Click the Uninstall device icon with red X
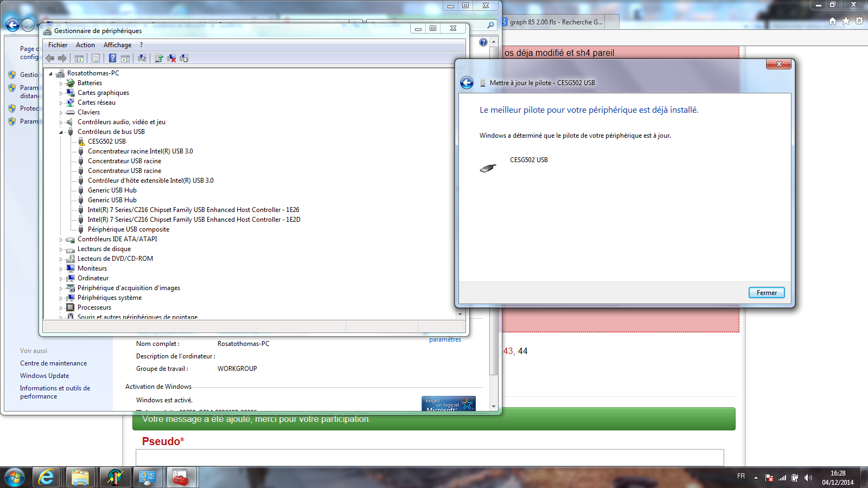This screenshot has height=488, width=868. click(x=171, y=59)
